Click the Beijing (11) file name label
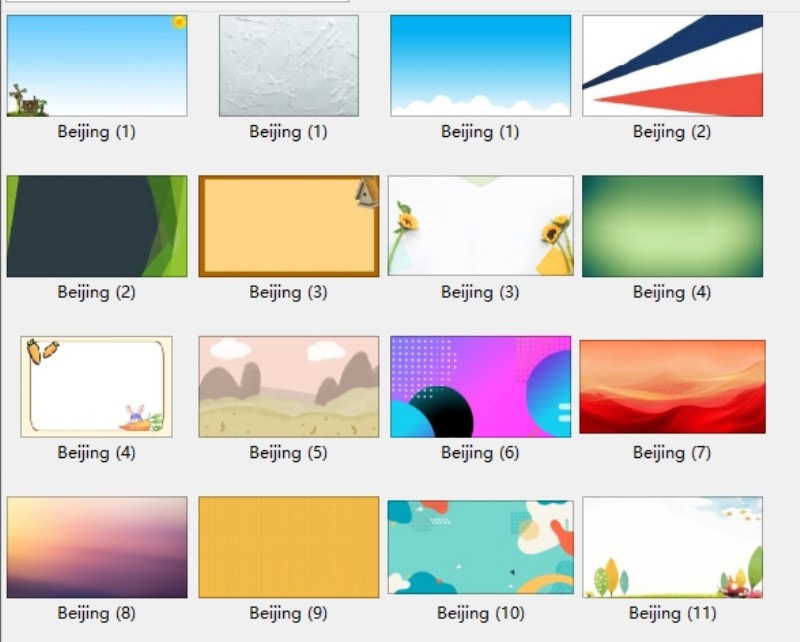The image size is (800, 642). 672,613
